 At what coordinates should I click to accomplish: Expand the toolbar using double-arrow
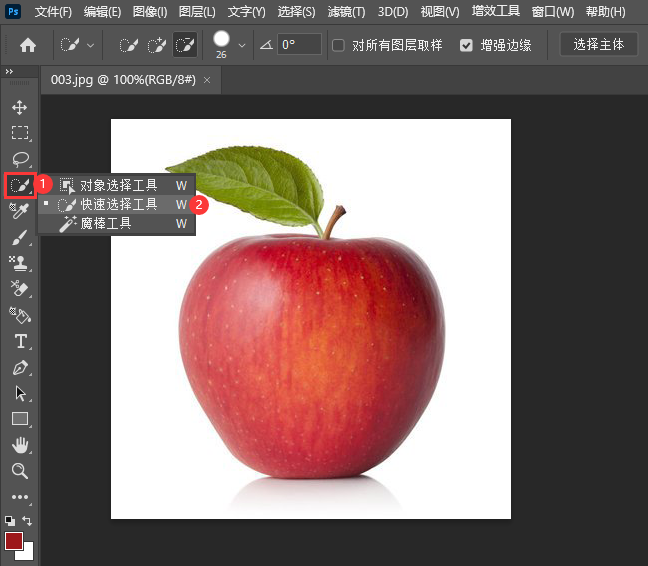point(9,73)
